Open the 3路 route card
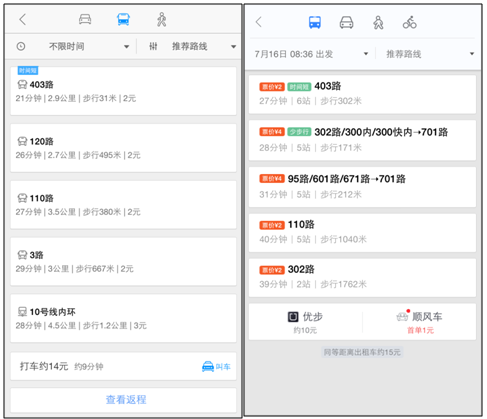 pyautogui.click(x=123, y=262)
